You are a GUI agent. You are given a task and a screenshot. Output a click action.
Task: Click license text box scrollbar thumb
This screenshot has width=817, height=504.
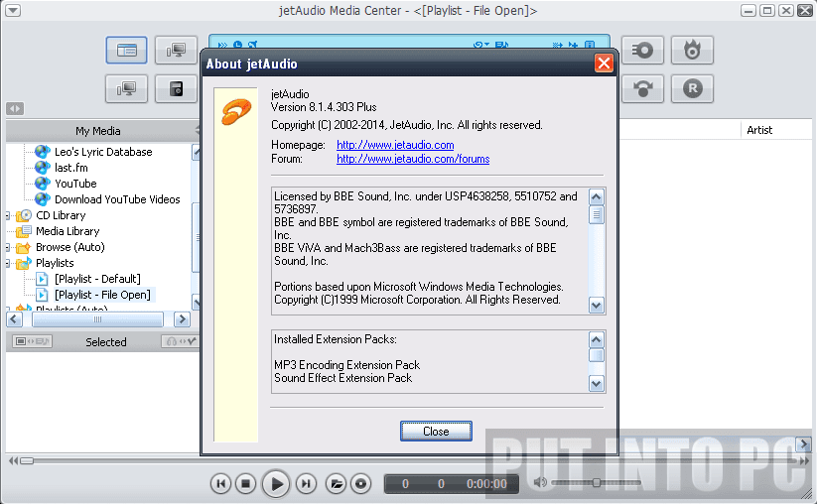[x=596, y=214]
